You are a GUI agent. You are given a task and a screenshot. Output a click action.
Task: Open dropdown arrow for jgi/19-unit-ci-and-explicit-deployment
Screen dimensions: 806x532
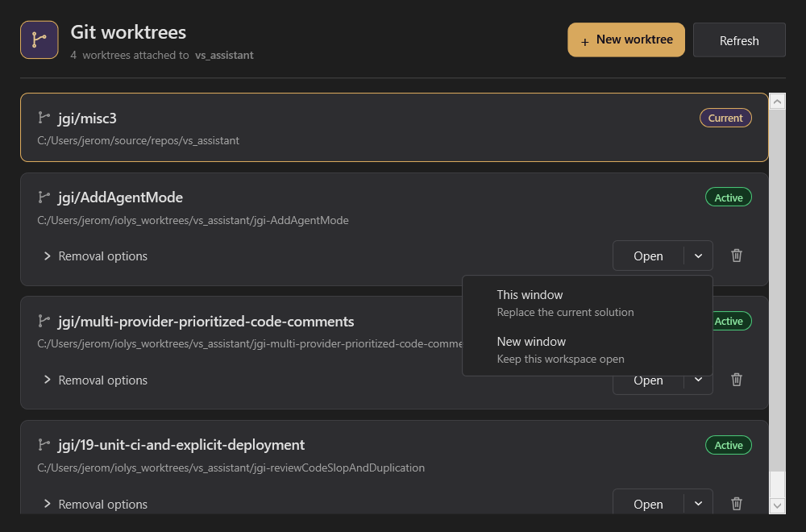(x=698, y=503)
